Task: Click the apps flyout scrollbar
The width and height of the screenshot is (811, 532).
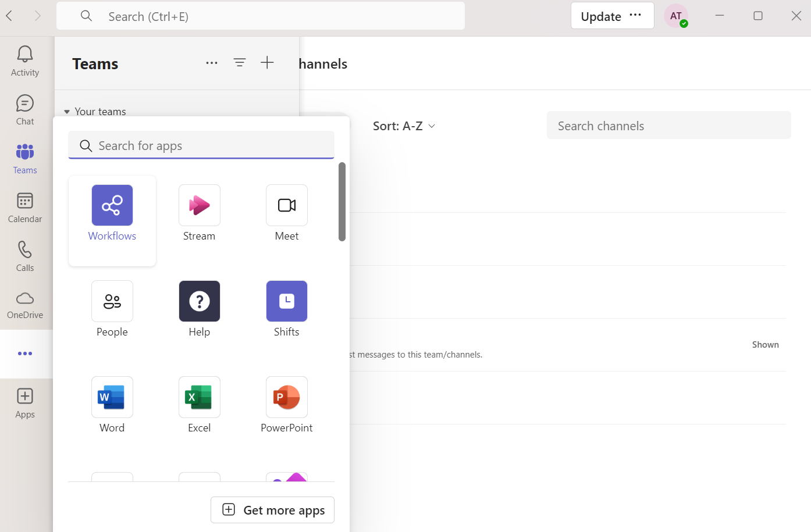Action: [x=342, y=201]
